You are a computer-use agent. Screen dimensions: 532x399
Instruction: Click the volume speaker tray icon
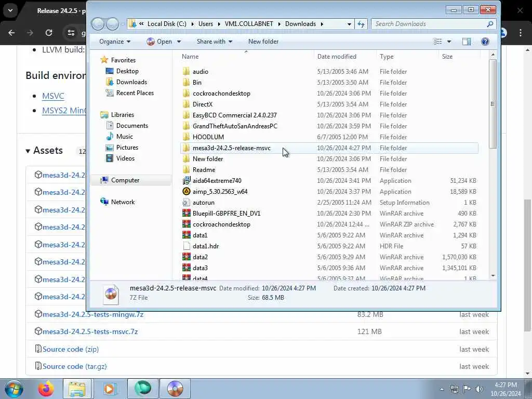click(x=478, y=389)
